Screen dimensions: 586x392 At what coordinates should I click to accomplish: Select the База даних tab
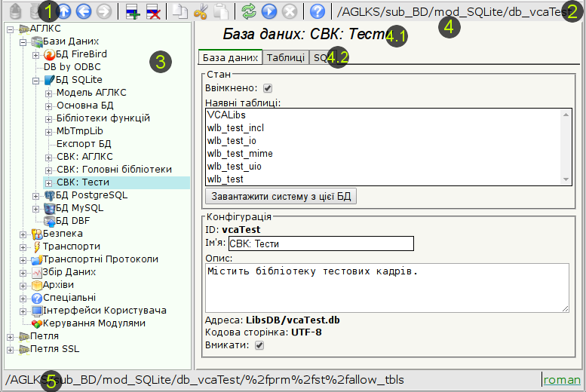tap(230, 57)
